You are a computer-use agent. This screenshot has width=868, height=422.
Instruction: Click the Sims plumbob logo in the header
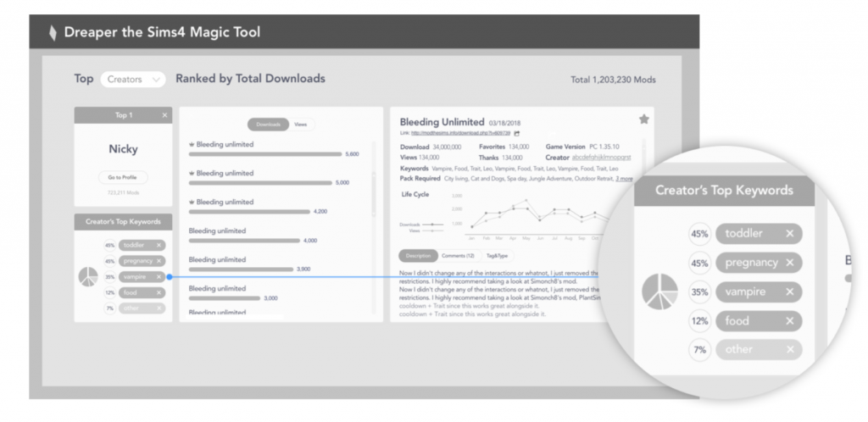[53, 33]
